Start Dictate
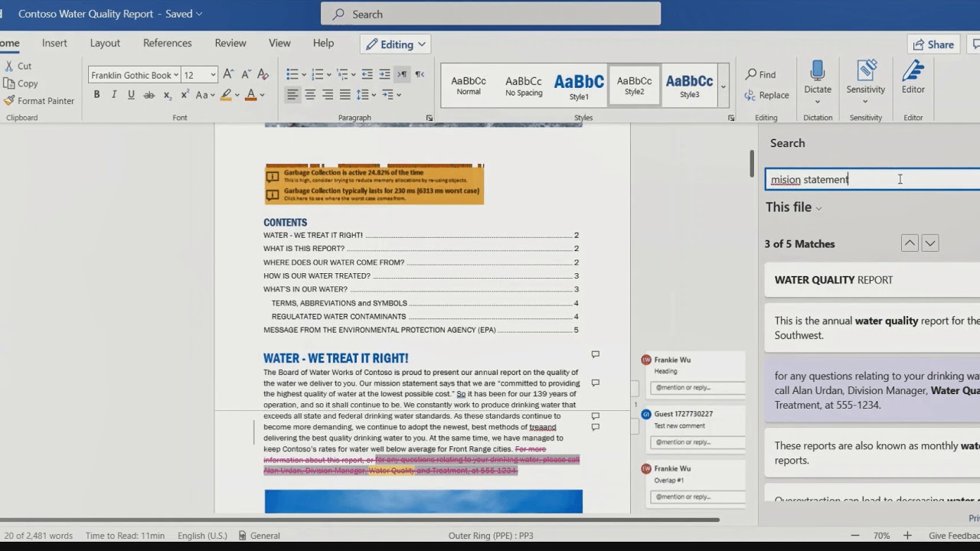 coord(817,82)
